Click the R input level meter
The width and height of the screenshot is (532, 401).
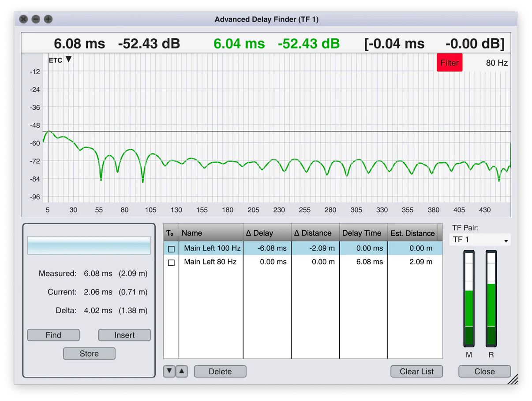(x=491, y=299)
